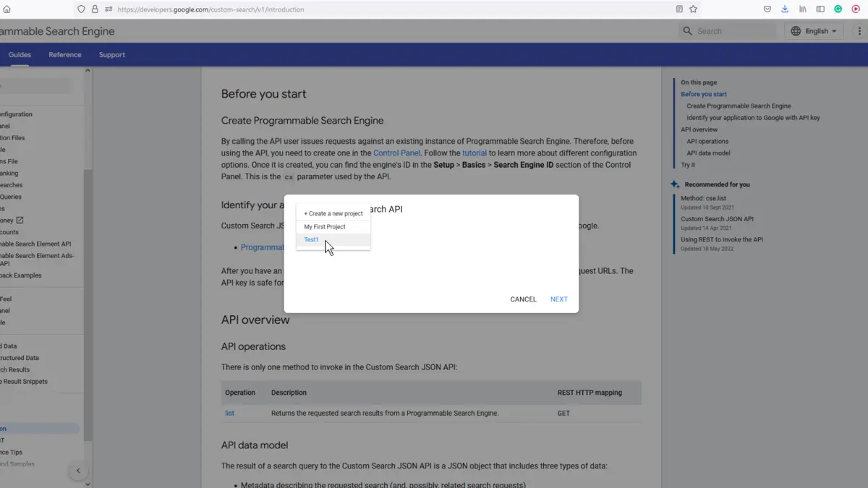Click the API overview heading
This screenshot has height=488, width=868.
pos(255,320)
